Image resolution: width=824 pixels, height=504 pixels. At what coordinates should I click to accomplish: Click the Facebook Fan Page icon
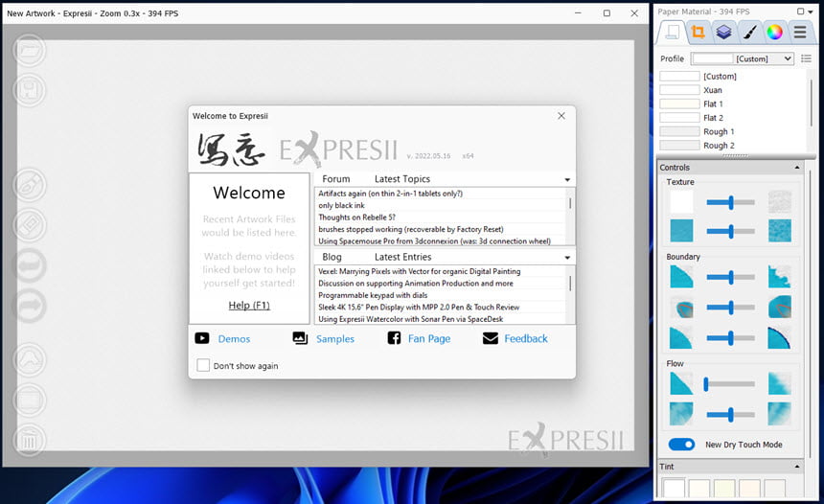(394, 338)
